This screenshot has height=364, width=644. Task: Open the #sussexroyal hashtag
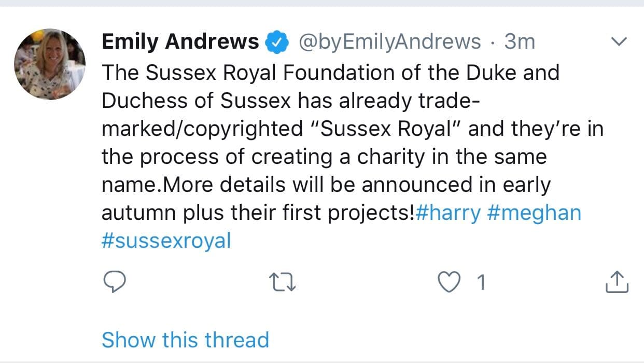166,240
